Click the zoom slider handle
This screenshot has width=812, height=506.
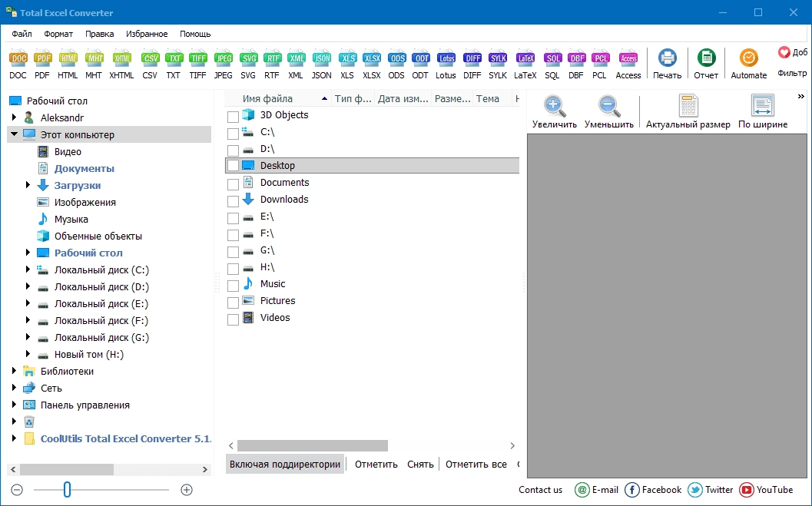67,489
